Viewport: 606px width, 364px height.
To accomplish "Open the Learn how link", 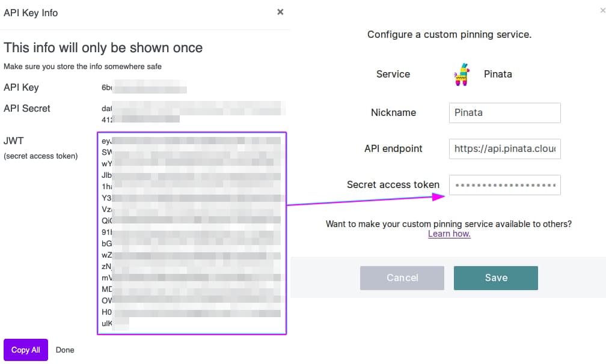I will coord(449,234).
